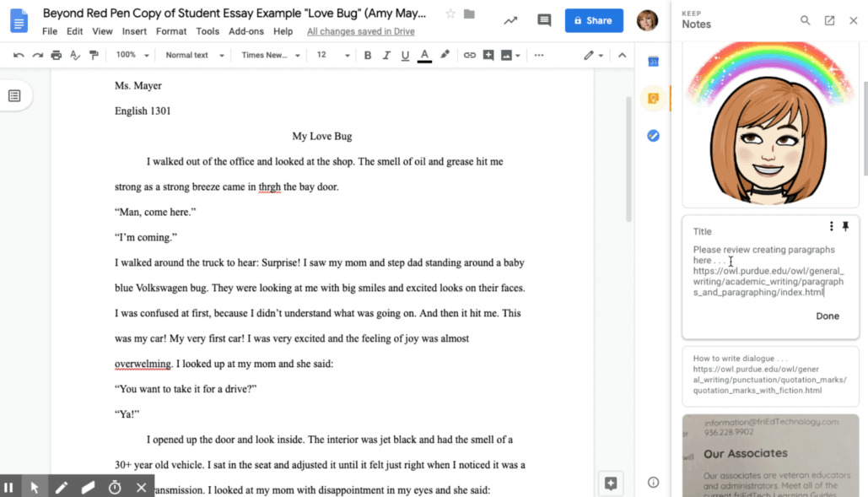Click the Insert link icon

coord(469,56)
